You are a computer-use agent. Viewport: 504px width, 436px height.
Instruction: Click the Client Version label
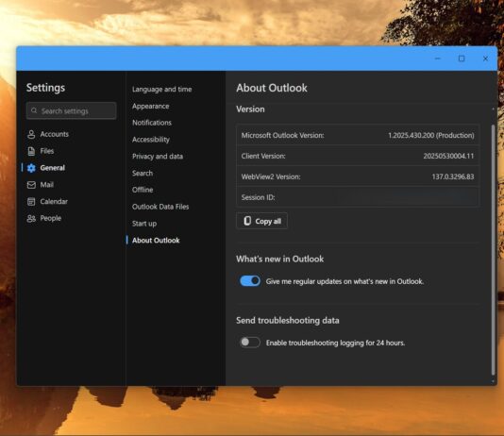(263, 156)
